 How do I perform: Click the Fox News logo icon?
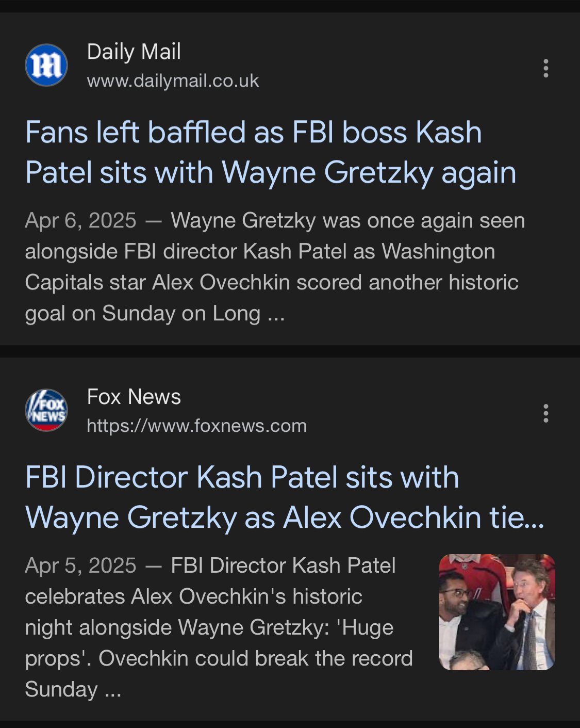click(46, 410)
